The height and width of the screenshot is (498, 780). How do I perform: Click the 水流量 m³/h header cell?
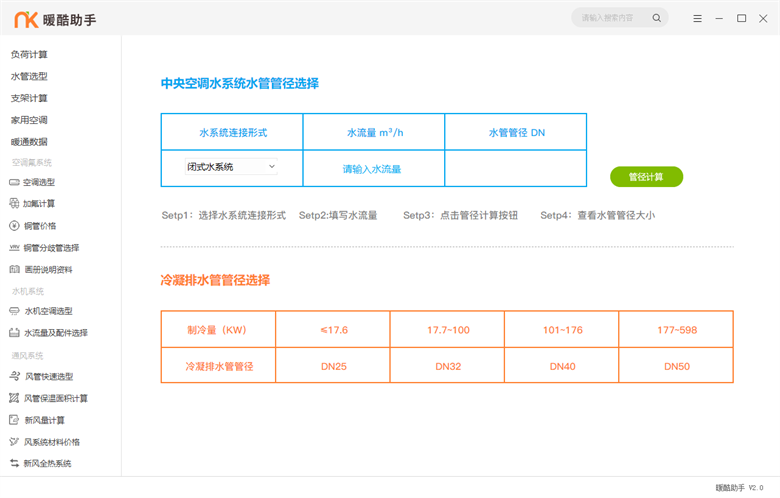[x=374, y=132]
